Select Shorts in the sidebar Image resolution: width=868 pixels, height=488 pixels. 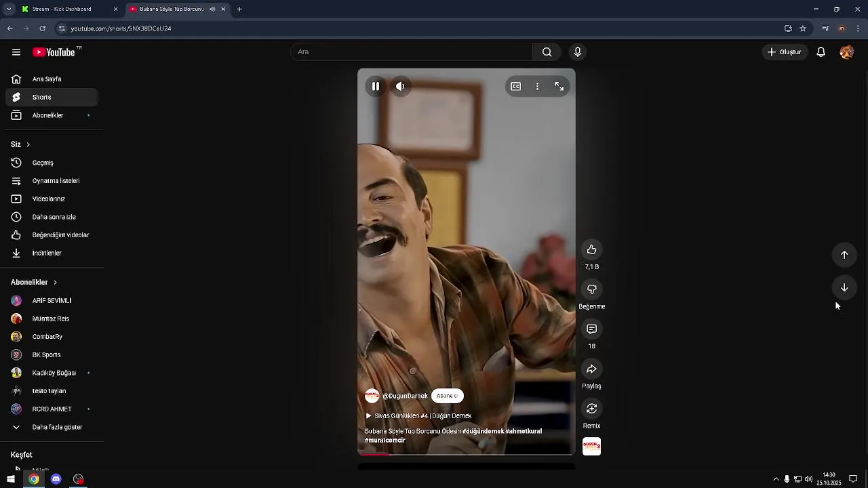click(x=52, y=98)
